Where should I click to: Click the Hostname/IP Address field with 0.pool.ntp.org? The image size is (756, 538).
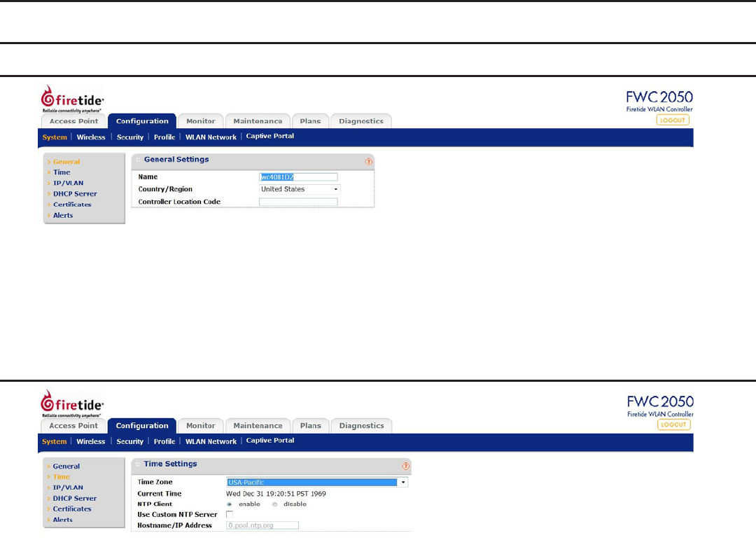(x=262, y=525)
